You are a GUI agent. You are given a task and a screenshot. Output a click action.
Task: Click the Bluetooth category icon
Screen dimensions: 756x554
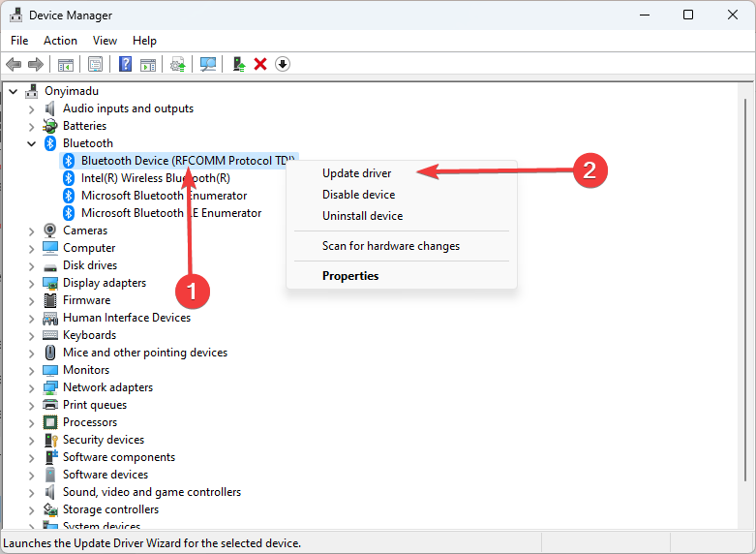(50, 143)
